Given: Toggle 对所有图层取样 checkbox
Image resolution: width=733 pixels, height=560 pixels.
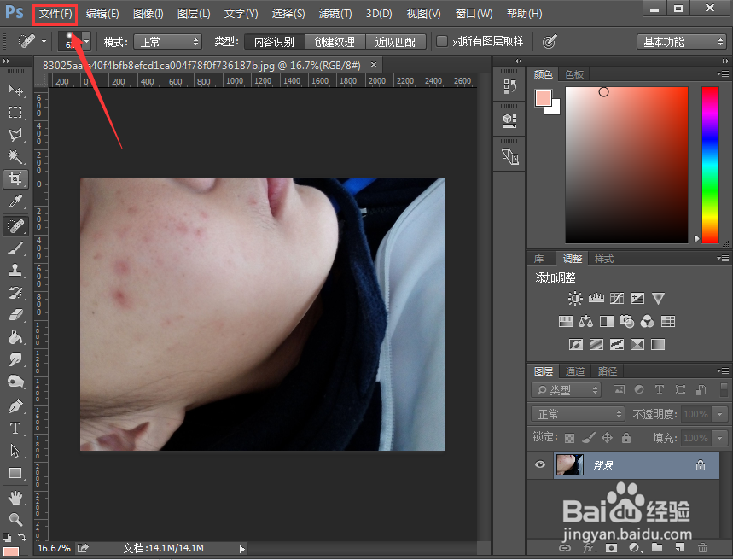Looking at the screenshot, I should point(442,41).
